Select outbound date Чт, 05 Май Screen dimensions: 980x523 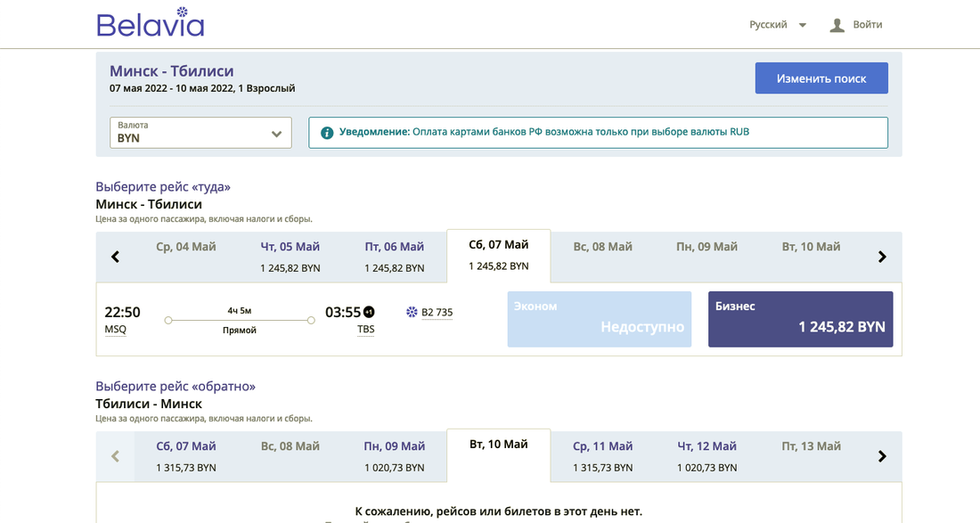point(290,256)
